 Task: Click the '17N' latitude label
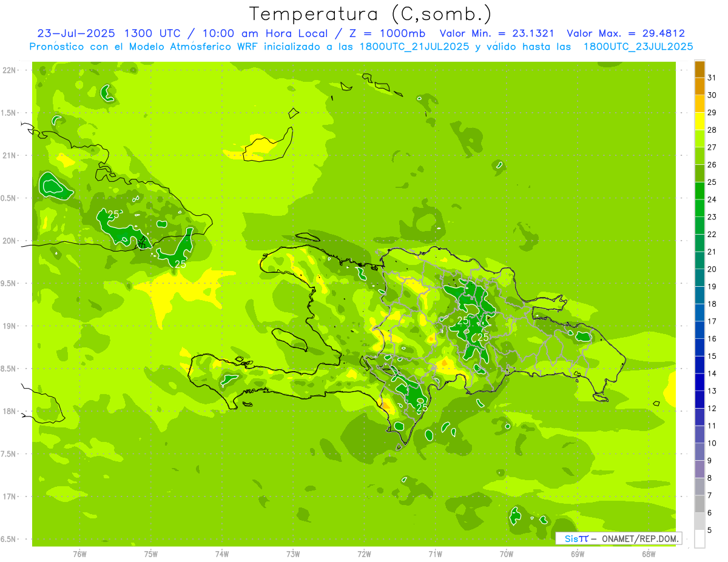point(10,497)
